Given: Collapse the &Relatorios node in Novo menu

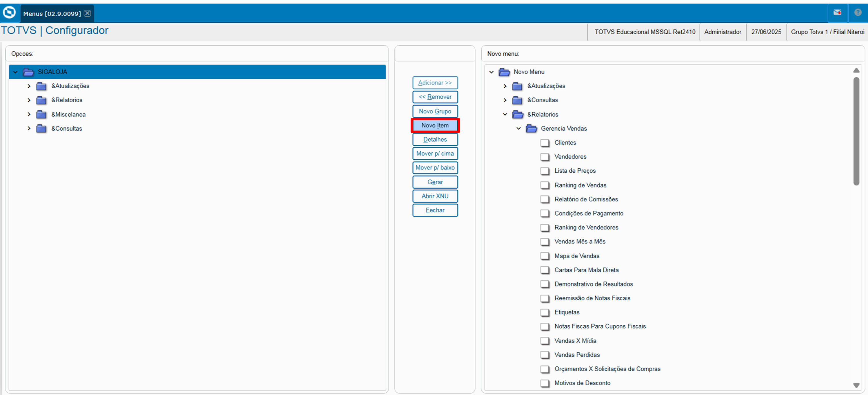Looking at the screenshot, I should pyautogui.click(x=505, y=114).
